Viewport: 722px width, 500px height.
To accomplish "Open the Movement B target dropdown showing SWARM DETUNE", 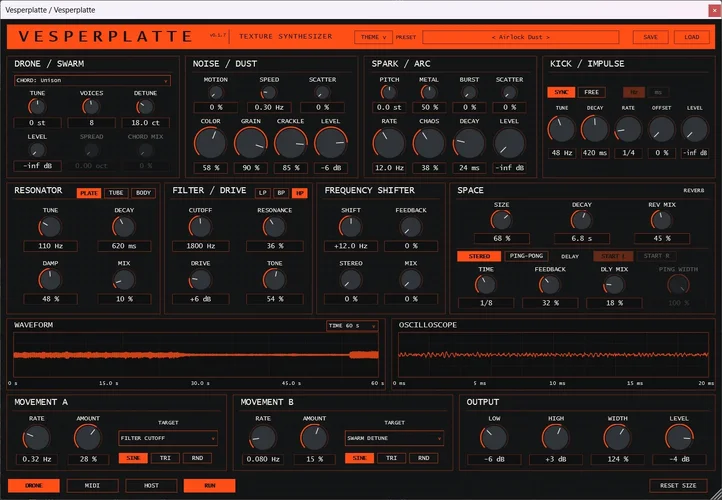I will [394, 438].
